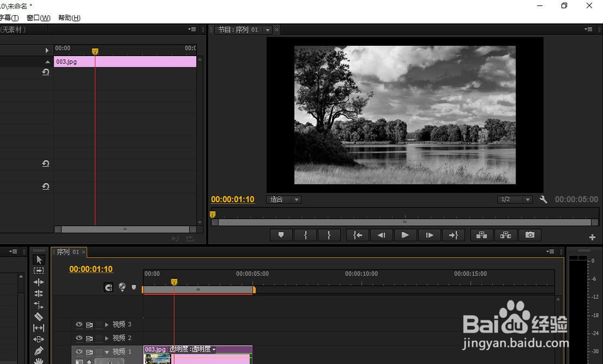Toggle track lock box for 视频 2
The width and height of the screenshot is (603, 364).
[99, 338]
